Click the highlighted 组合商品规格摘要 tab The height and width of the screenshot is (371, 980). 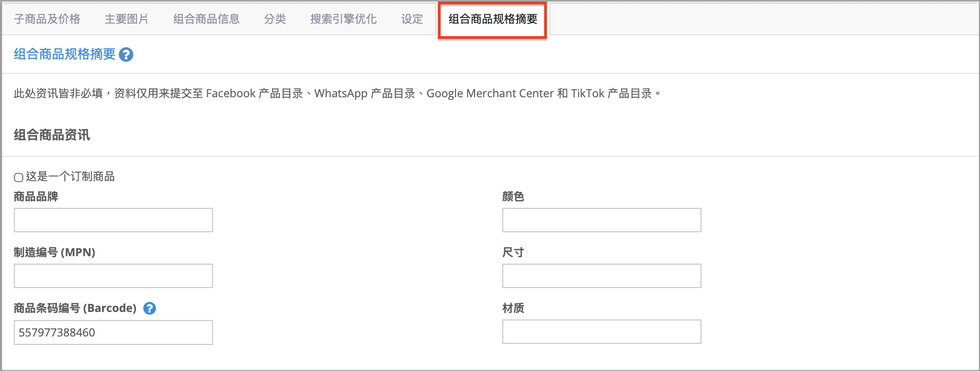click(493, 20)
